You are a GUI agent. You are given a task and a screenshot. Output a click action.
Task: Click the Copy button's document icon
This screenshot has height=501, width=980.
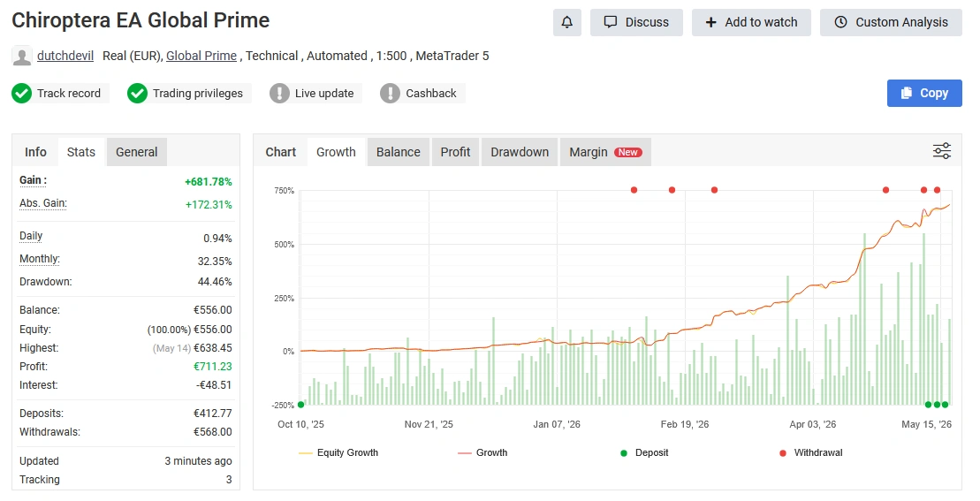[907, 93]
